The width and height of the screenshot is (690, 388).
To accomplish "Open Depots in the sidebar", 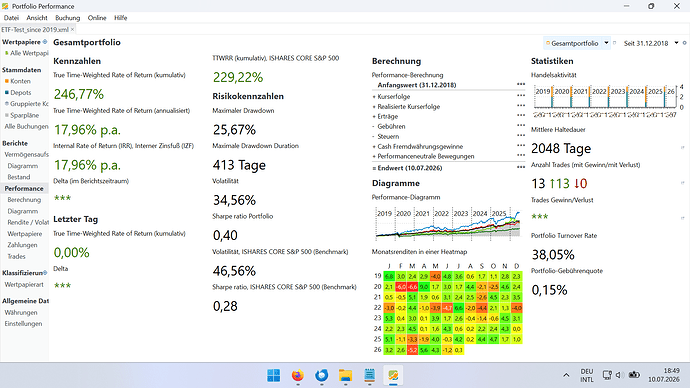I will point(21,93).
